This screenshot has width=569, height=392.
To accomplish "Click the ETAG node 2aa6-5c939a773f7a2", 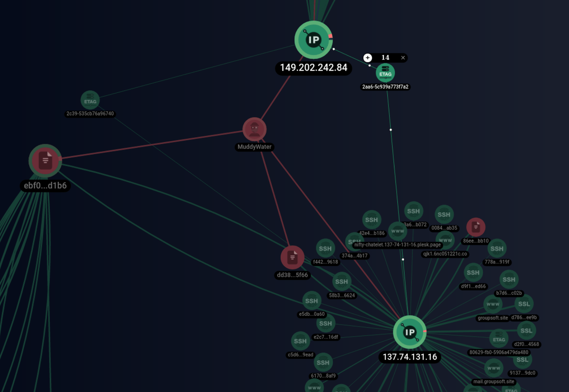I will pos(385,73).
